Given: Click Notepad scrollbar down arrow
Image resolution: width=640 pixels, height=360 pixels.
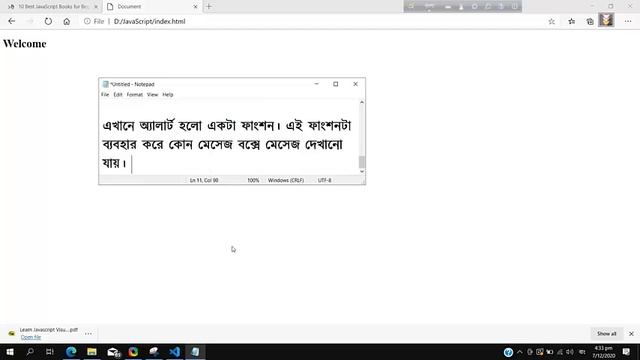Looking at the screenshot, I should click(x=362, y=172).
